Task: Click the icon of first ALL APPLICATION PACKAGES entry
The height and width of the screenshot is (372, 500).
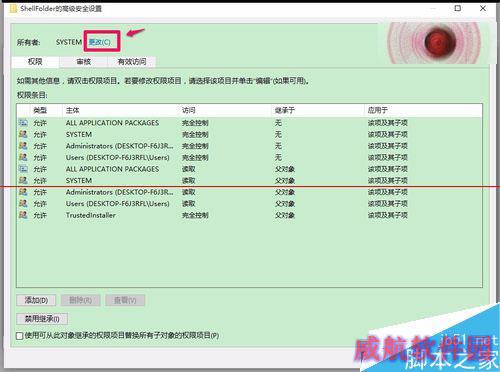Action: [x=23, y=122]
